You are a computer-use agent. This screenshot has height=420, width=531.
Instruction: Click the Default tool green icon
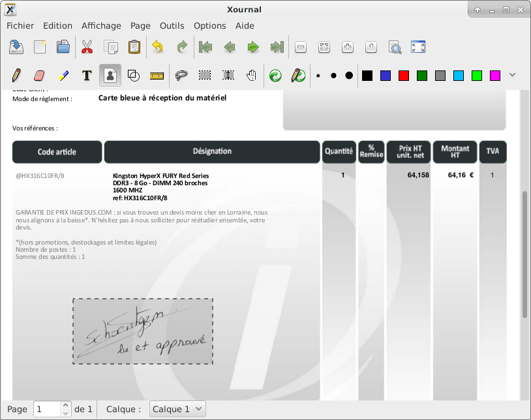pos(275,76)
